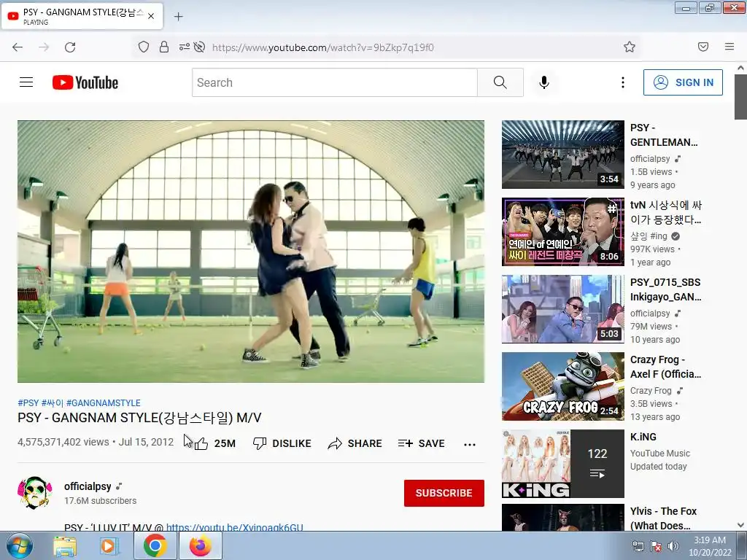Open officialpsy channel name link
Viewport: 747px width, 560px height.
88,486
